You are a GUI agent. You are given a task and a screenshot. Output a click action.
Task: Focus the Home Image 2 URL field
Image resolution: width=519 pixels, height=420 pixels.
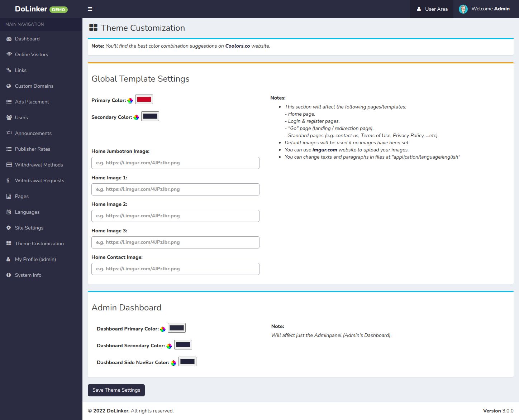coord(175,216)
